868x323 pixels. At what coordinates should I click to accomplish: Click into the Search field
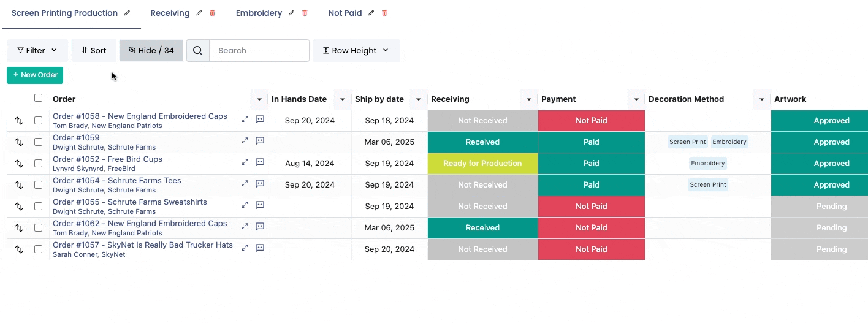[259, 51]
